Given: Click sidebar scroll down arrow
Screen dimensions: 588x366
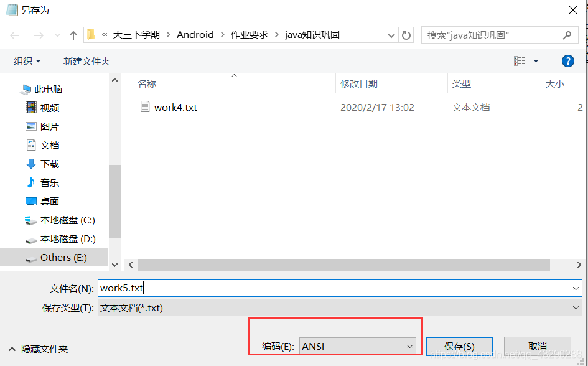Looking at the screenshot, I should pyautogui.click(x=114, y=265).
